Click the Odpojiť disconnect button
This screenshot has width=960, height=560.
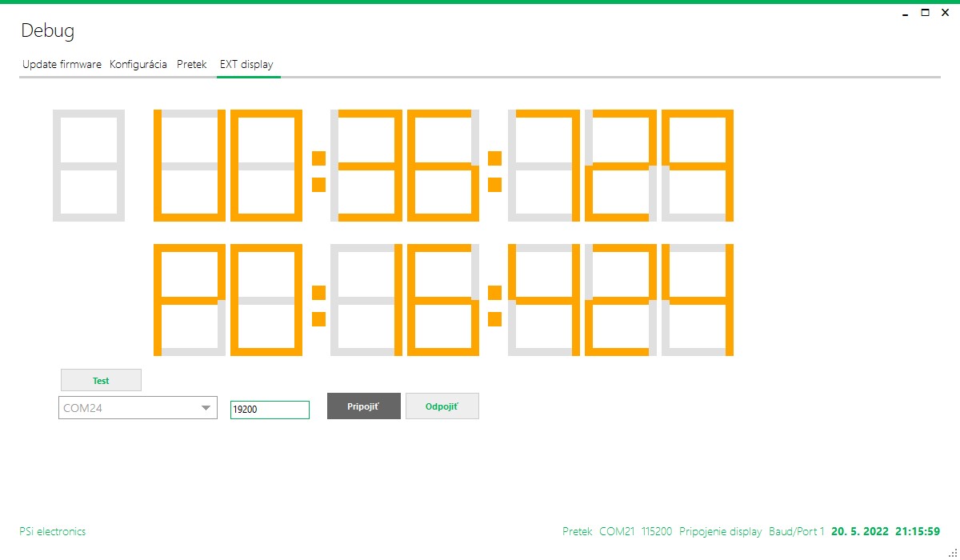tap(442, 406)
